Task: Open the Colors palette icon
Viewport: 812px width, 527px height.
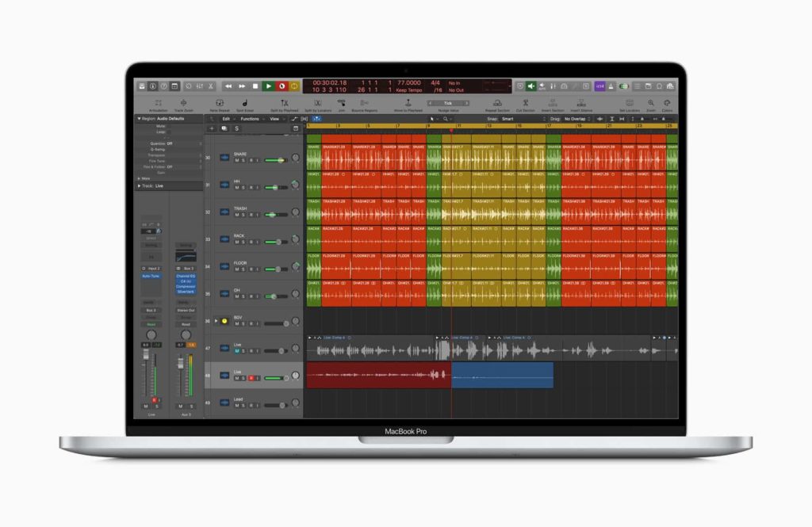Action: 667,103
